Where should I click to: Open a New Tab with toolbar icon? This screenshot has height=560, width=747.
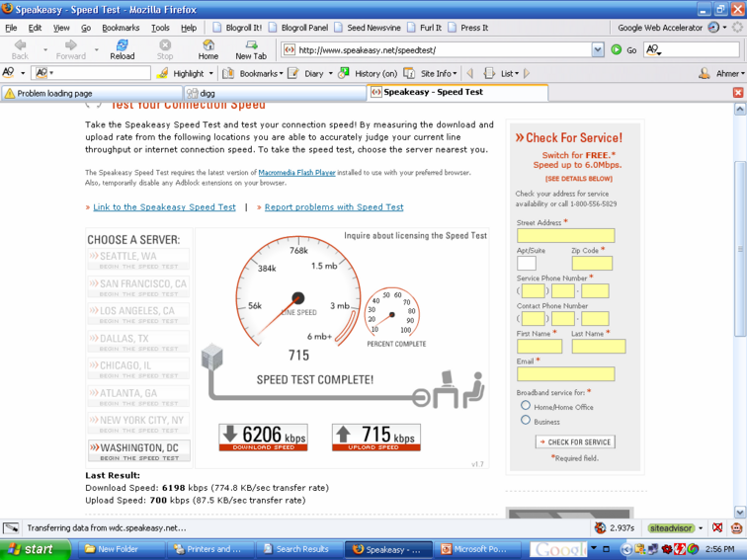[251, 44]
